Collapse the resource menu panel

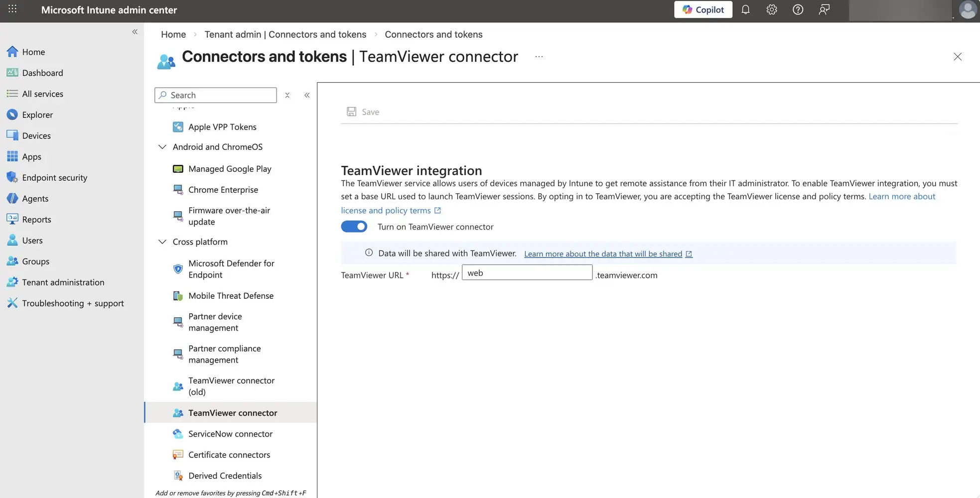click(x=307, y=95)
